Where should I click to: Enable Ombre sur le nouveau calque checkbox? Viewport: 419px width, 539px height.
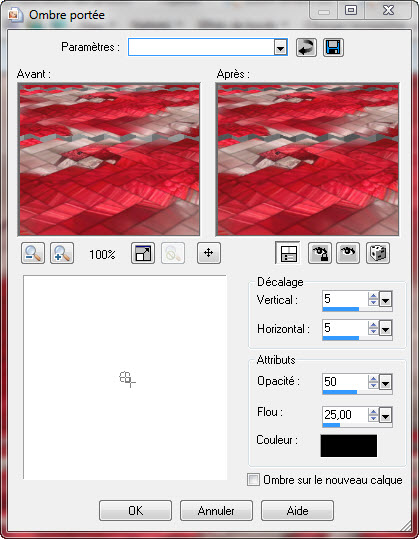tap(253, 480)
